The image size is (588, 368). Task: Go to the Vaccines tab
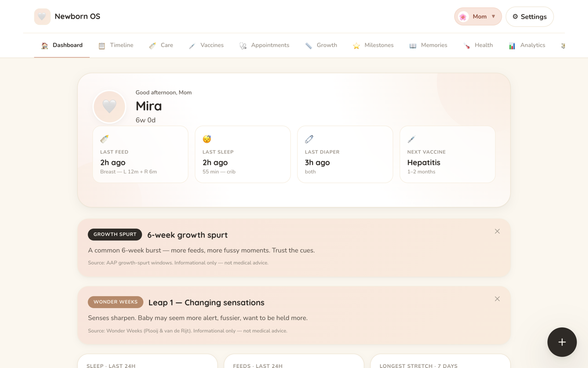pyautogui.click(x=206, y=45)
